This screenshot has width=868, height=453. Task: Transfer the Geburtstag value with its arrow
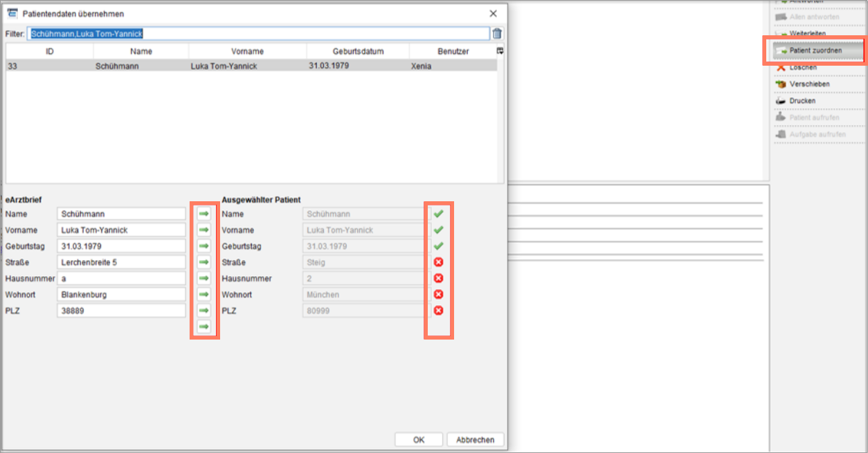[x=204, y=246]
